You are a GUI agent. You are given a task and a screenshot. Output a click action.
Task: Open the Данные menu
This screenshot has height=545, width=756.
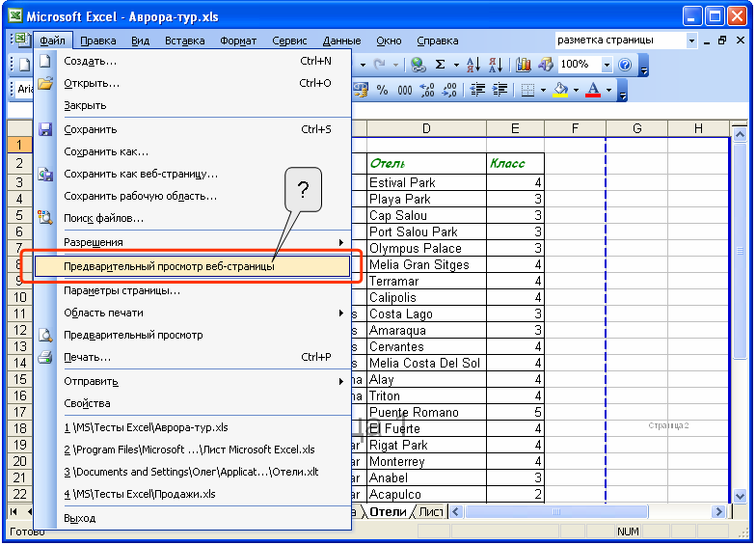(x=341, y=41)
